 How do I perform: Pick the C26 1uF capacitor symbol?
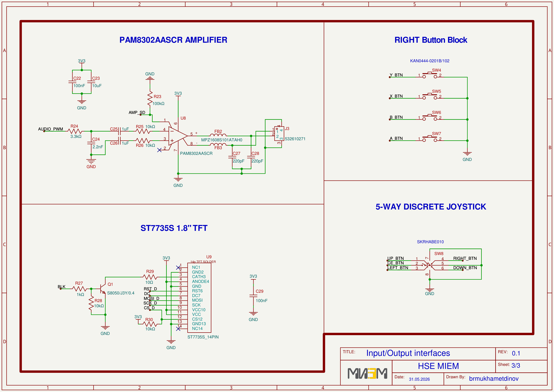120,140
